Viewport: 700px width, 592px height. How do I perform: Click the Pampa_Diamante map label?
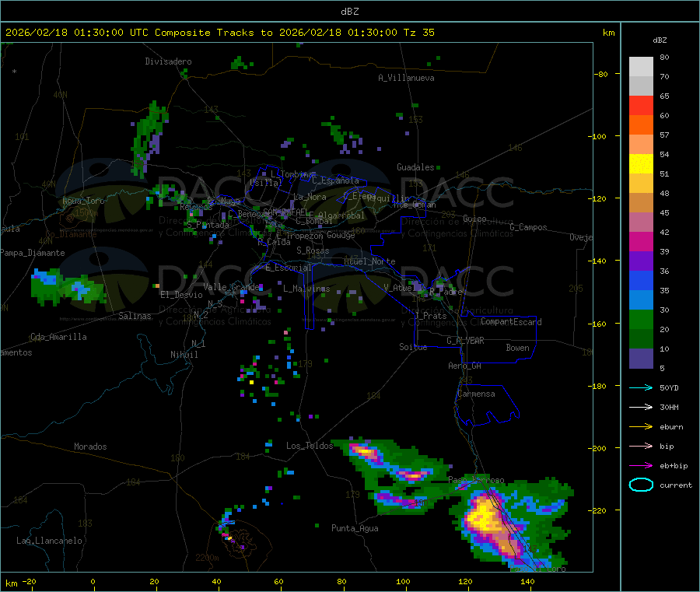[x=33, y=253]
